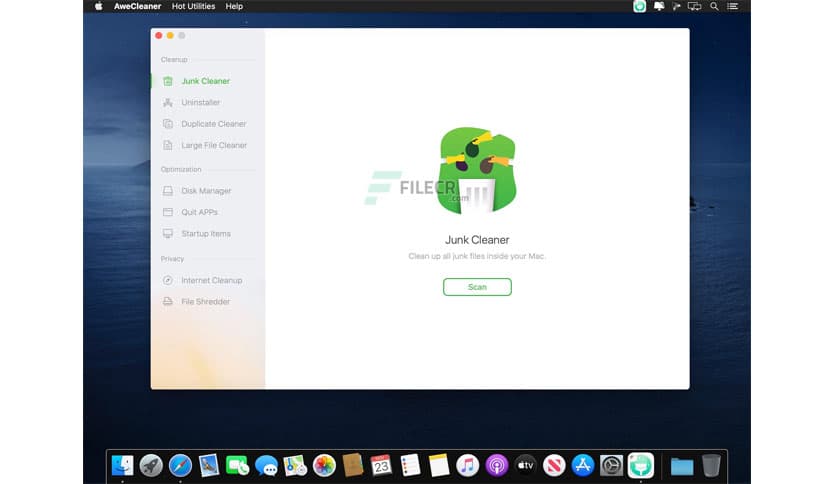Open the Apple menu
The image size is (836, 484).
point(99,6)
